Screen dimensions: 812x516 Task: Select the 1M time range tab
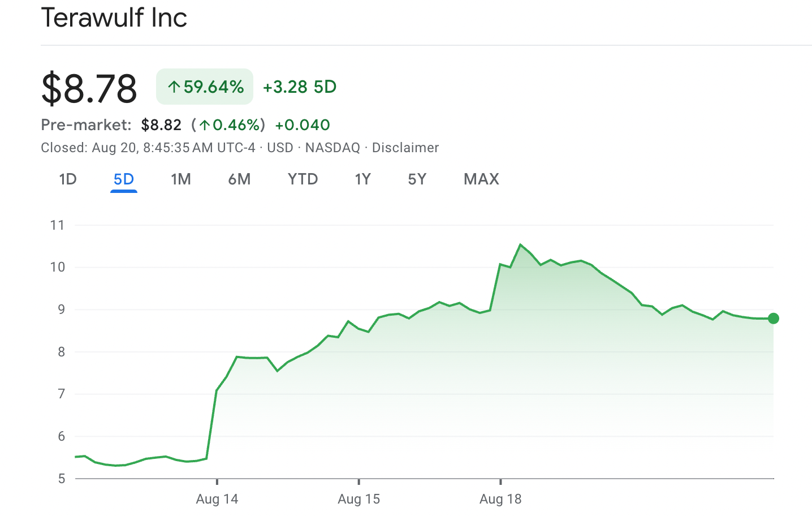coord(181,179)
